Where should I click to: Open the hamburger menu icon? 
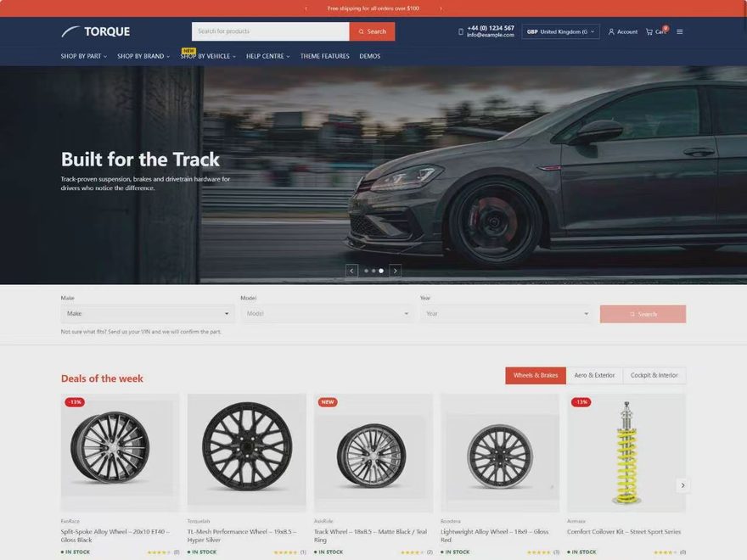(680, 32)
